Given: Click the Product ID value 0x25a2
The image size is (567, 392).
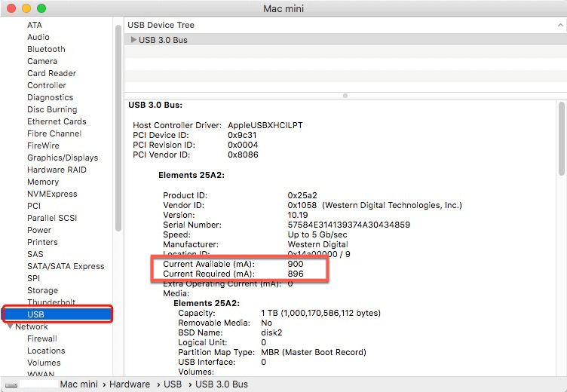Looking at the screenshot, I should point(302,195).
